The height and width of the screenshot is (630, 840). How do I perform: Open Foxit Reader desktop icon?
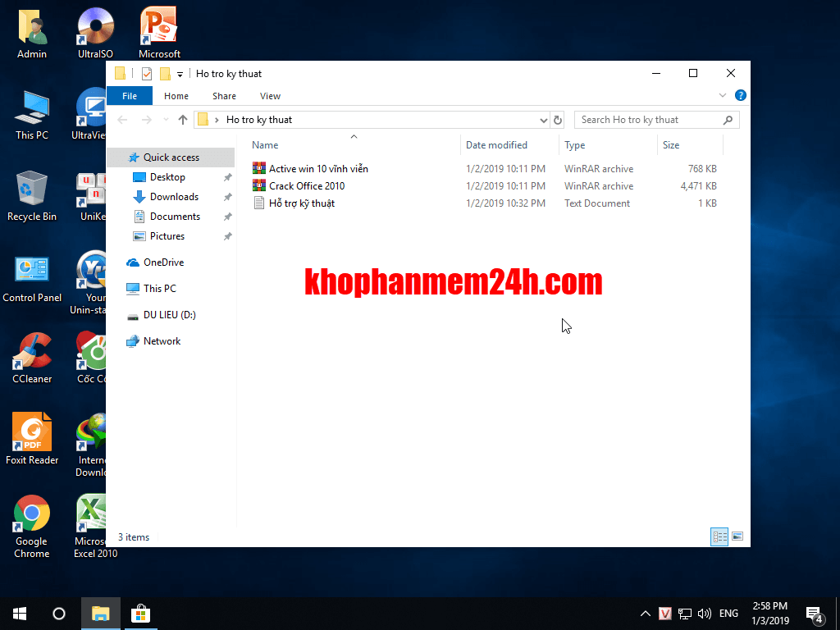pyautogui.click(x=32, y=439)
